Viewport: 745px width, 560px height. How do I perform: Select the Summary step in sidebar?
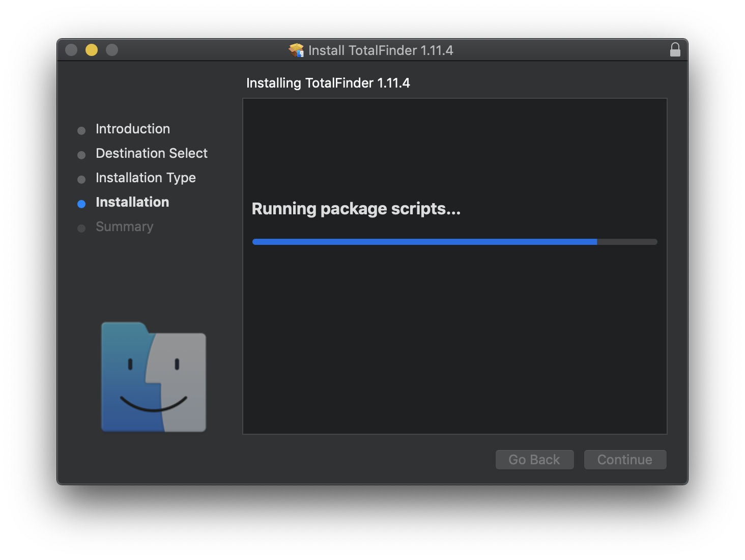[124, 227]
